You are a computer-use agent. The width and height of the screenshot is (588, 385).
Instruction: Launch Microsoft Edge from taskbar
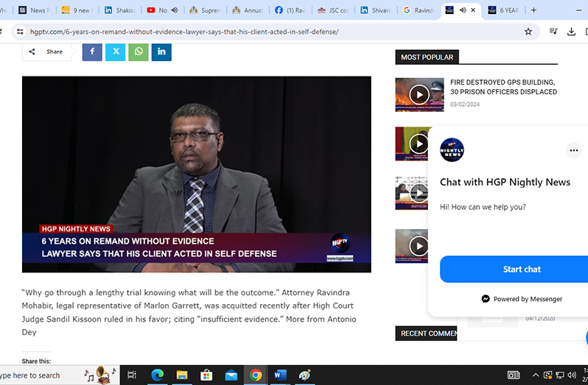click(157, 375)
